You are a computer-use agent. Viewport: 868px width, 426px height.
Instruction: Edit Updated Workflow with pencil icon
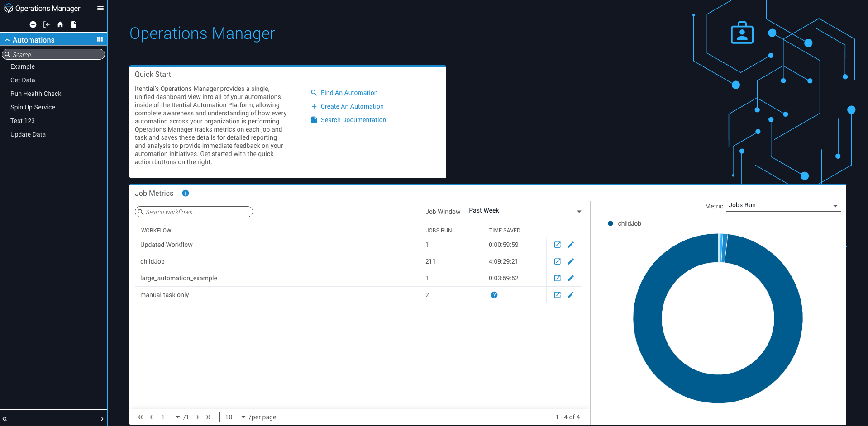pyautogui.click(x=571, y=245)
